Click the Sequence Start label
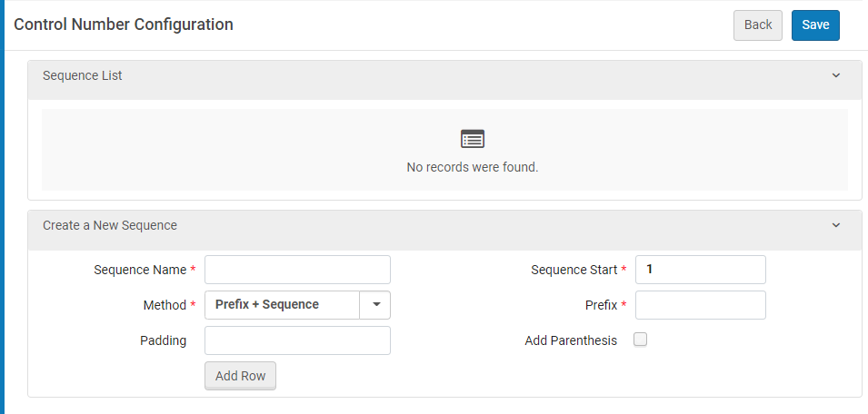The height and width of the screenshot is (414, 868). coord(574,270)
